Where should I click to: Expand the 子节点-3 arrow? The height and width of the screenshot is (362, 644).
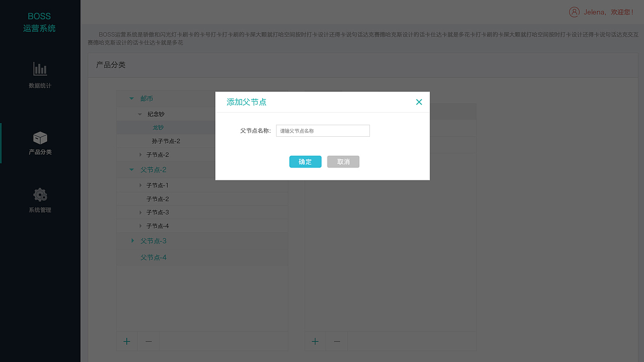coord(141,212)
